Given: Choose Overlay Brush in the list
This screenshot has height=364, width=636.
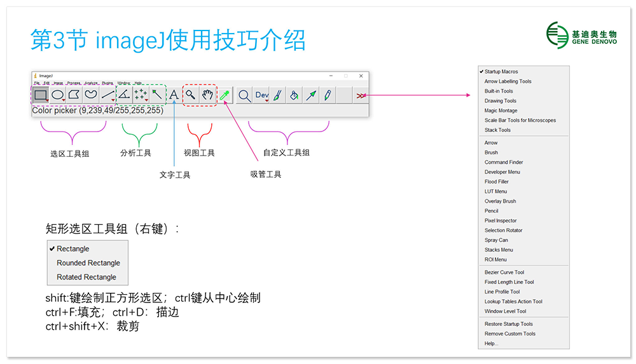Looking at the screenshot, I should coord(523,201).
